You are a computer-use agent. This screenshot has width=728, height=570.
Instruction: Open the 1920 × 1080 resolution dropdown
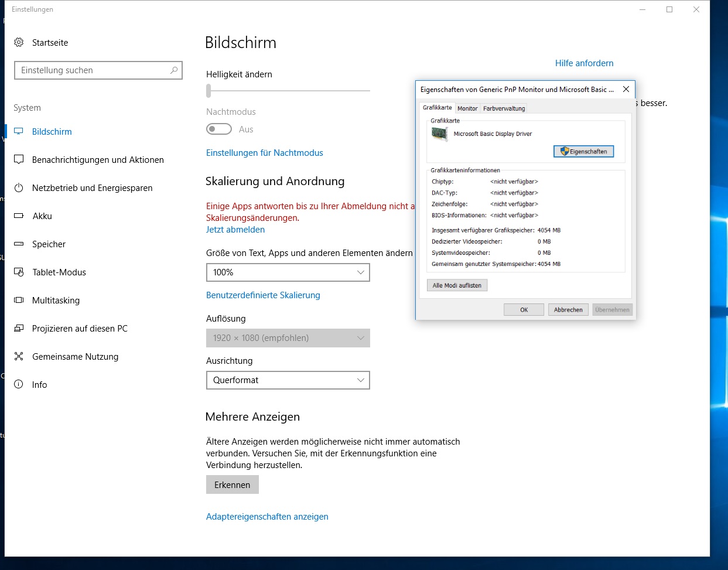288,338
